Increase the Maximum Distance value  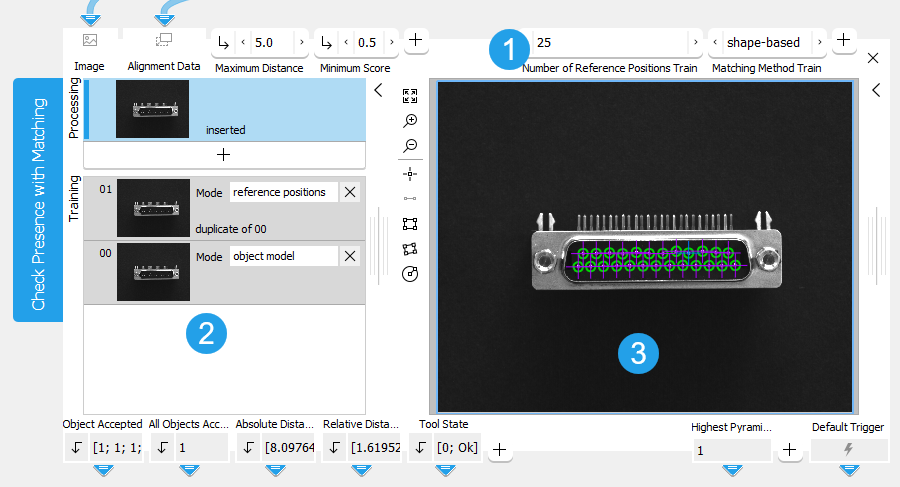(x=301, y=43)
